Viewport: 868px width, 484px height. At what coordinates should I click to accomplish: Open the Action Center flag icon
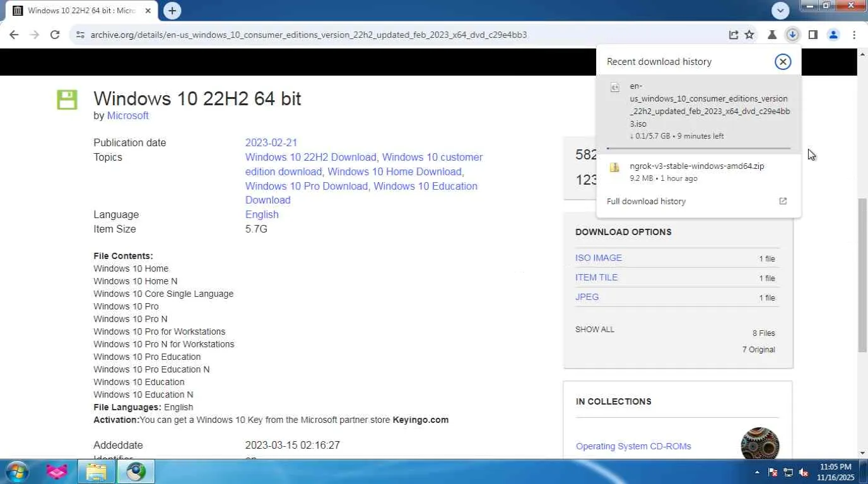[773, 472]
